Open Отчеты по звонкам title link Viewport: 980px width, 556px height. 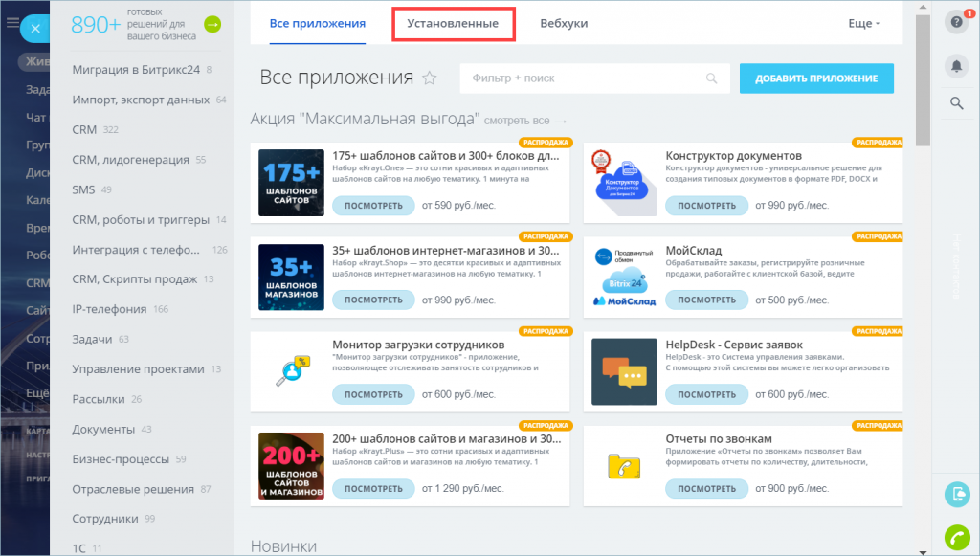coord(718,438)
